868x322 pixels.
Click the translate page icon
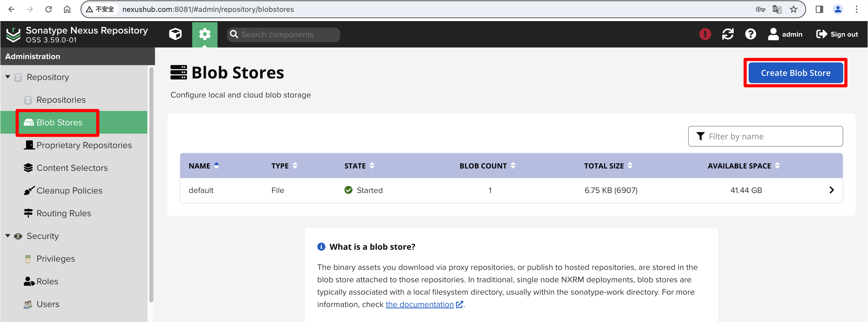pos(777,10)
